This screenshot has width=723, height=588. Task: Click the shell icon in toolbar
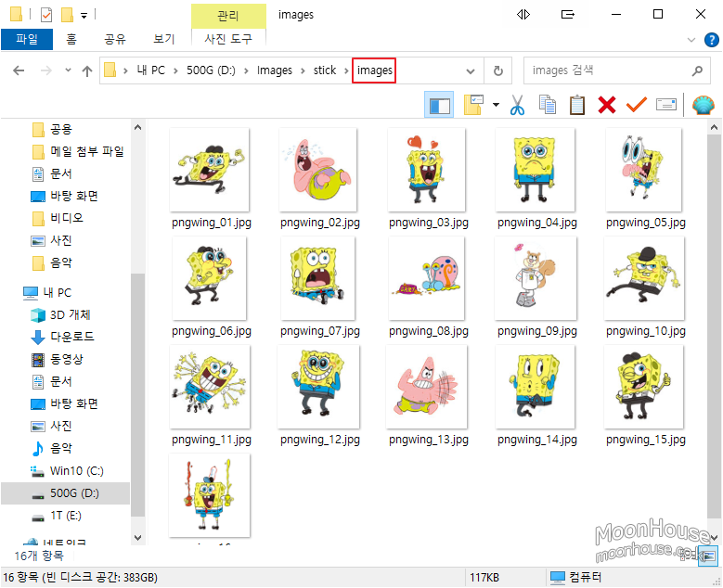pos(704,105)
